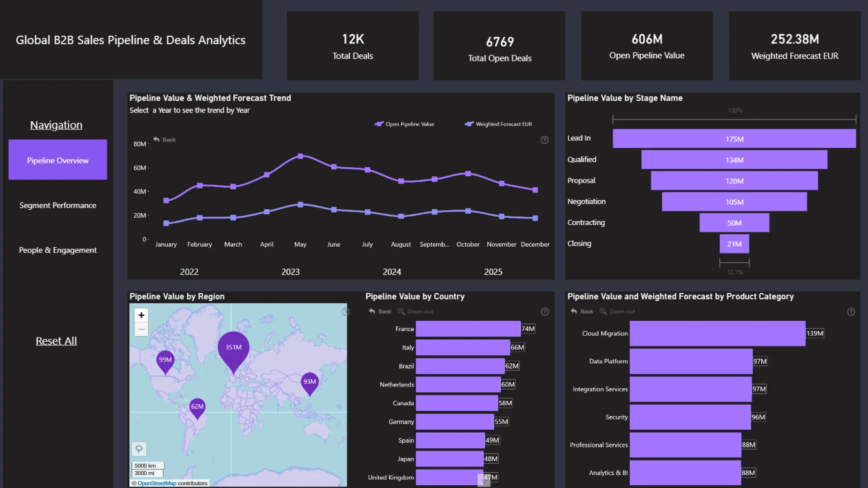
Task: Open People & Engagement page
Action: pyautogui.click(x=58, y=250)
